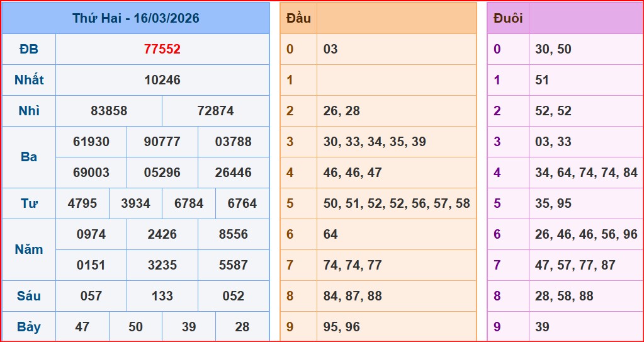Select Đuôi row values 28, 58, 88
644x342 pixels.
coord(564,296)
